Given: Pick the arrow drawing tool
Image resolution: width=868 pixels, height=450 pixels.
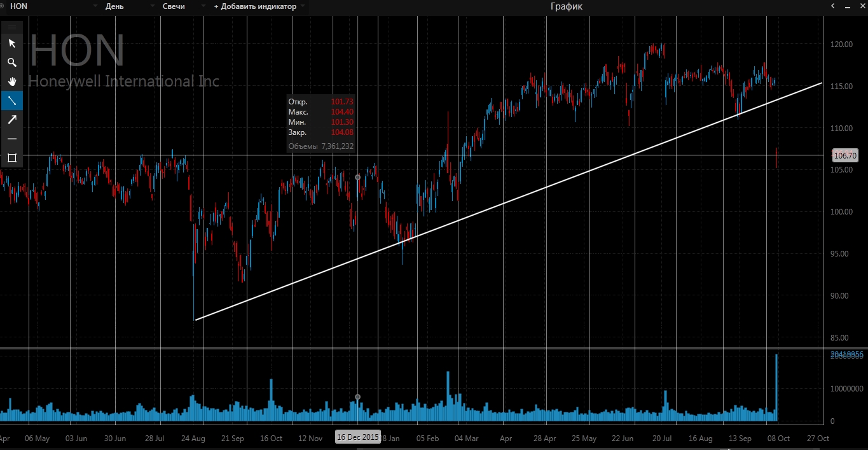Looking at the screenshot, I should coord(11,120).
